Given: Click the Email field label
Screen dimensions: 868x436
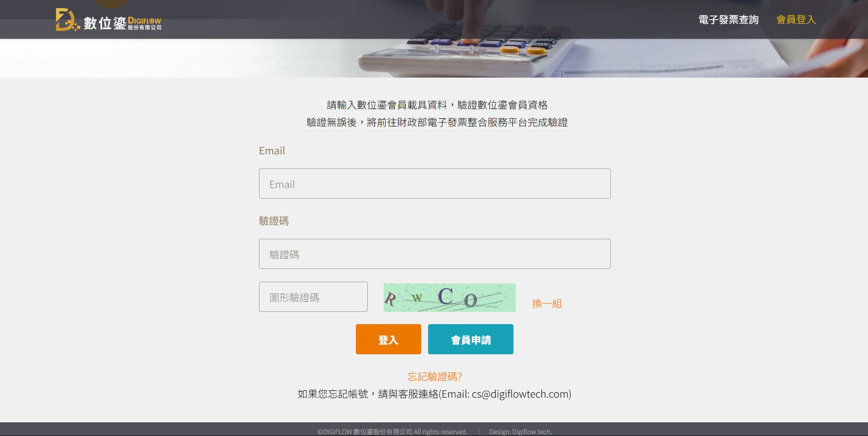Looking at the screenshot, I should point(272,151).
